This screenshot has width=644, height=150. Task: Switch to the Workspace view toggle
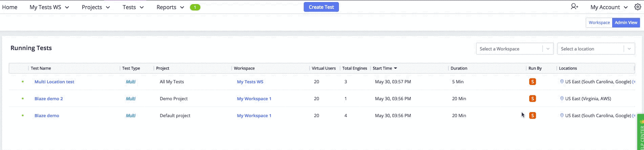(x=599, y=23)
